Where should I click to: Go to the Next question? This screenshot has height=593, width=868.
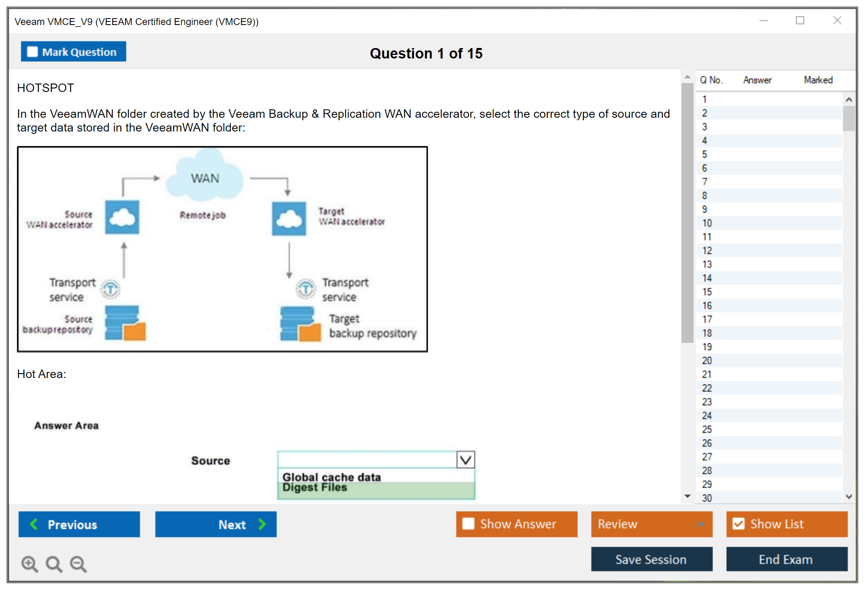(216, 524)
